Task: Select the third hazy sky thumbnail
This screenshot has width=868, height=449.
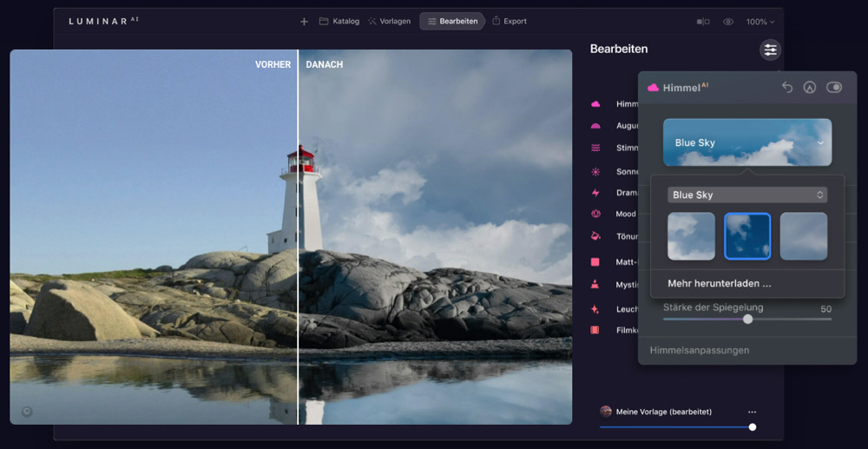Action: pyautogui.click(x=804, y=236)
